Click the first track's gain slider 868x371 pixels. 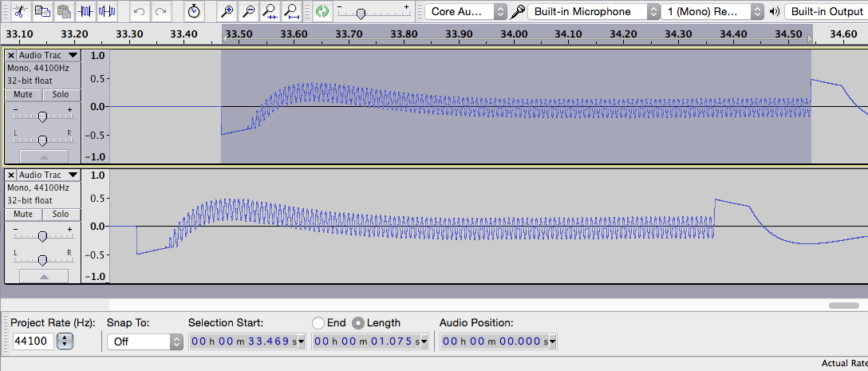42,116
